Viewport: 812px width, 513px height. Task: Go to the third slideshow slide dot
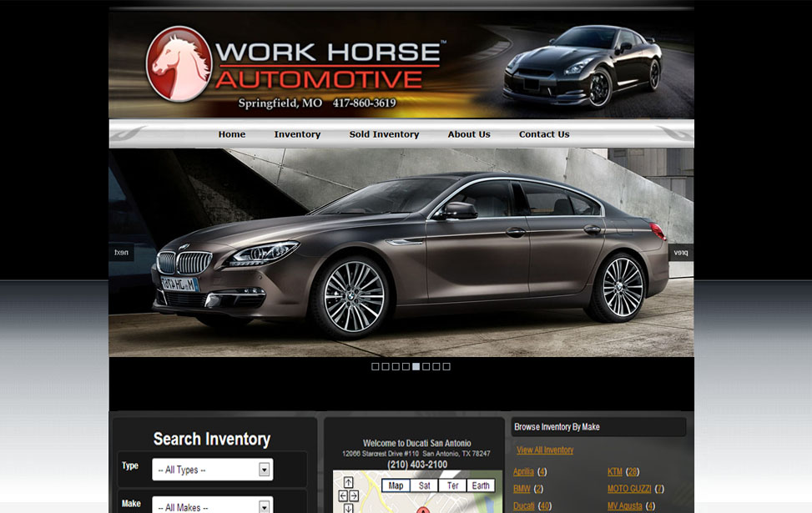tap(396, 366)
